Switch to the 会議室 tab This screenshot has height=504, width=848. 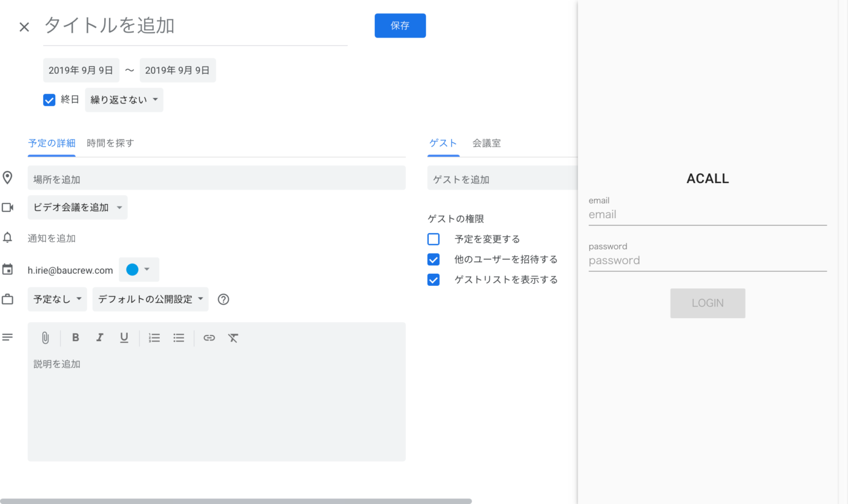point(487,144)
